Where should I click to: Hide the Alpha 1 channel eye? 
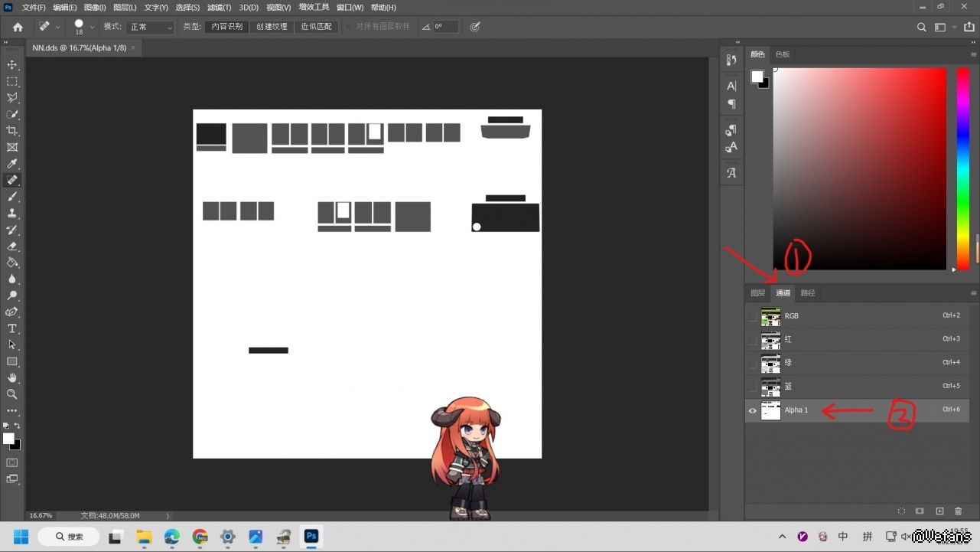pos(753,410)
